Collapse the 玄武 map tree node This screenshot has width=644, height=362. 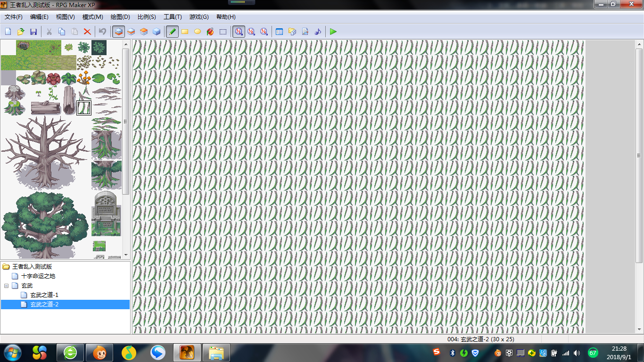click(x=6, y=286)
